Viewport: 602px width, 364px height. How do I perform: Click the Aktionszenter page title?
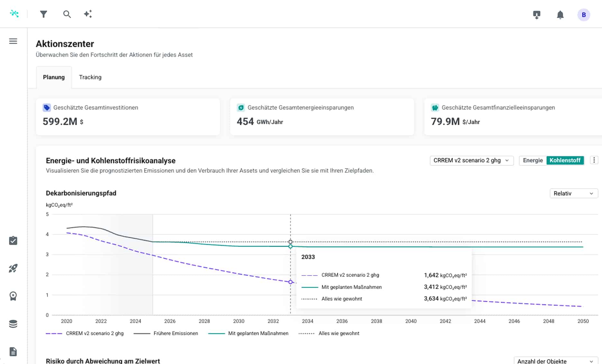pyautogui.click(x=65, y=44)
